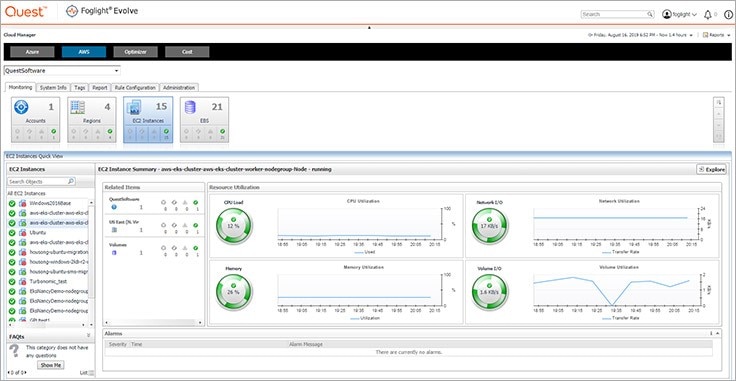Switch to the Azure tab

tap(32, 52)
